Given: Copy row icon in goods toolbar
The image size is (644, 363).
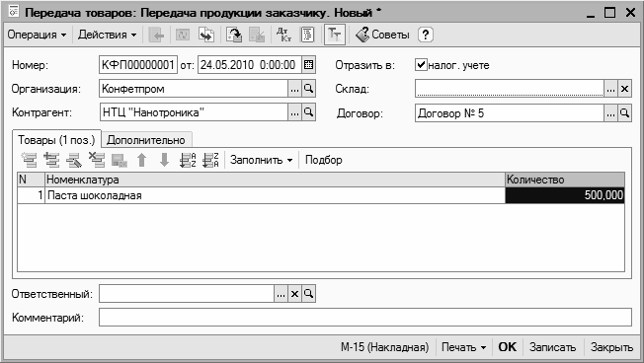Looking at the screenshot, I should [x=52, y=160].
